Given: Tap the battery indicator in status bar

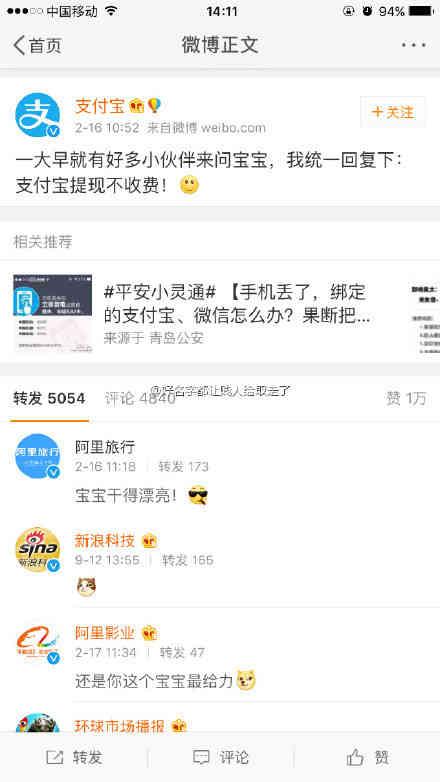Looking at the screenshot, I should click(x=421, y=11).
